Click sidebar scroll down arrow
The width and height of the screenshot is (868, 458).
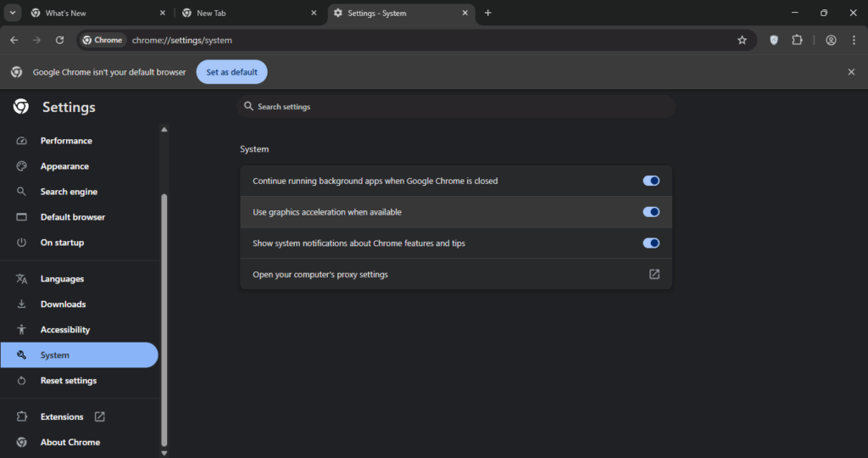(164, 452)
